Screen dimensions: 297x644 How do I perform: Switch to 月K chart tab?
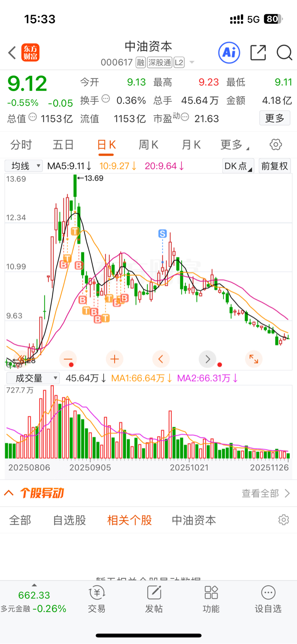tap(191, 145)
